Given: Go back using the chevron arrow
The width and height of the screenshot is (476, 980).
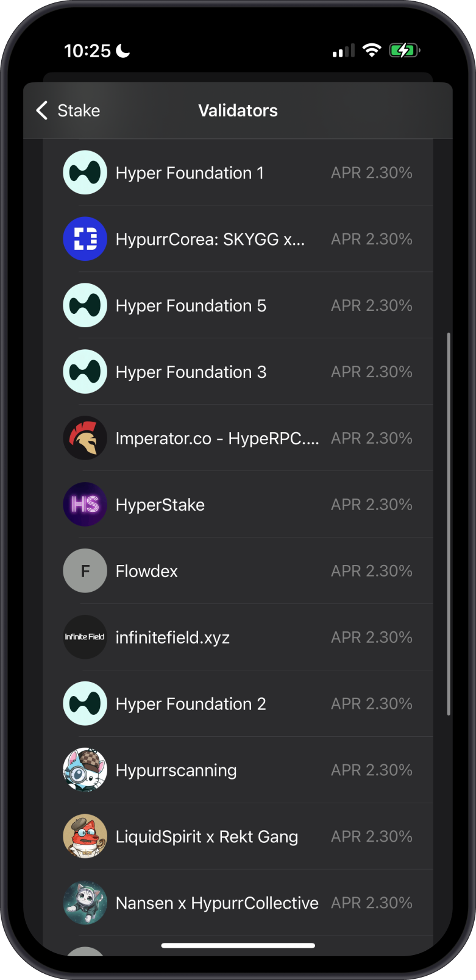Looking at the screenshot, I should pyautogui.click(x=41, y=110).
